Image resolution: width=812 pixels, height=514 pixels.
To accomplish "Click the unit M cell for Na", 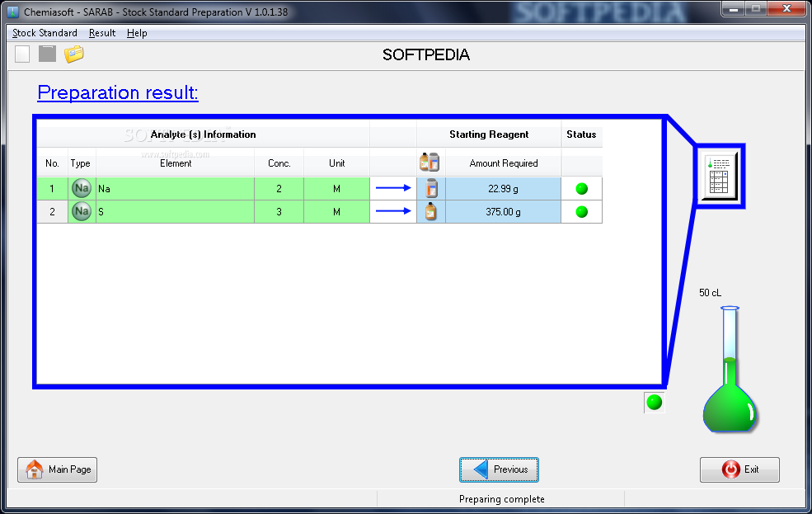I will click(336, 189).
